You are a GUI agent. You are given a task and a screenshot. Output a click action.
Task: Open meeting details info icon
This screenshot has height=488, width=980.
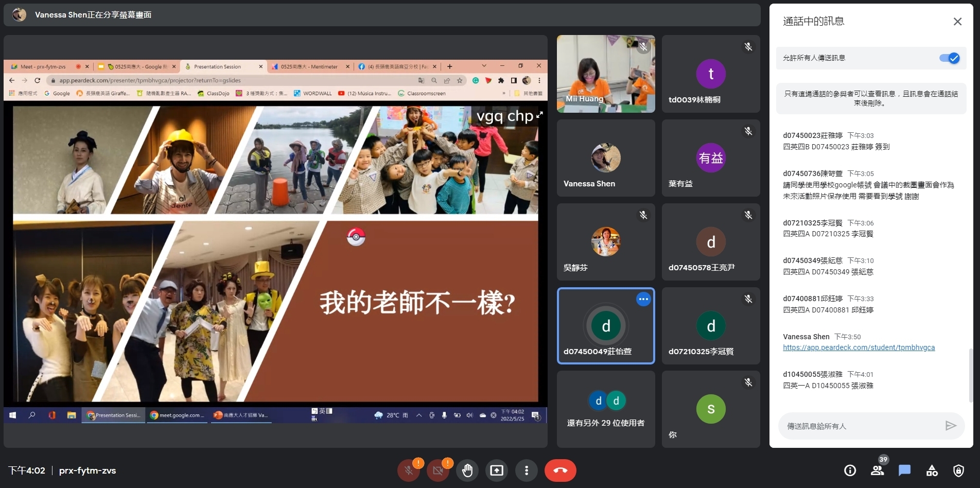tap(850, 470)
